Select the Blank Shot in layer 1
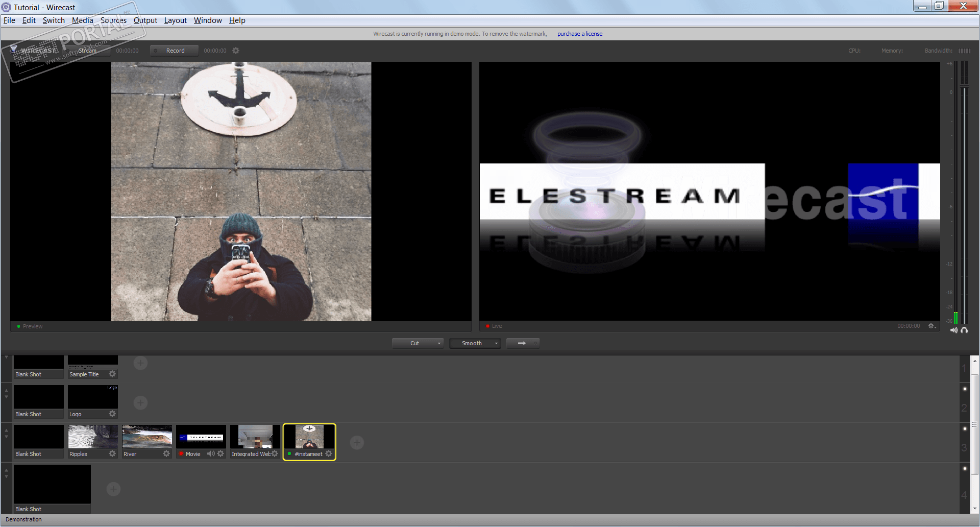 pyautogui.click(x=39, y=367)
